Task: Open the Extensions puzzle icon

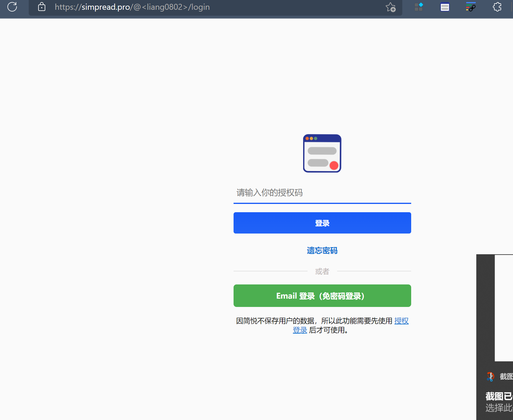Action: 497,7
